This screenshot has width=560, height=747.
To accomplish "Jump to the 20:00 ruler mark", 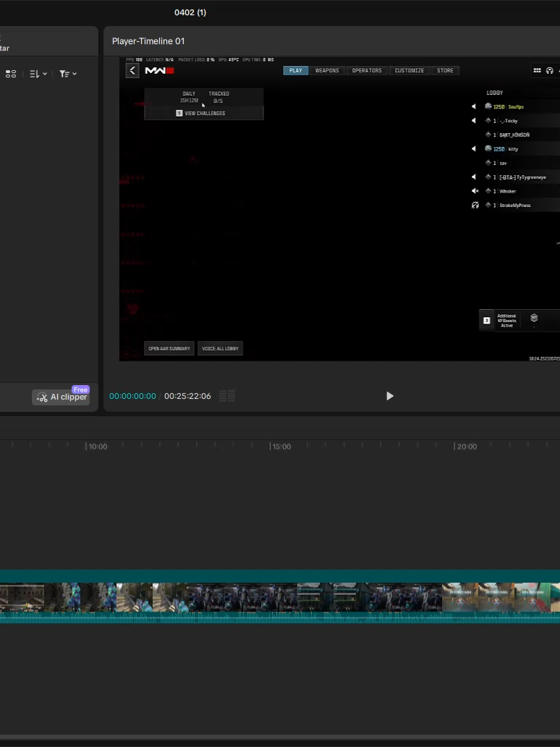I will [466, 447].
